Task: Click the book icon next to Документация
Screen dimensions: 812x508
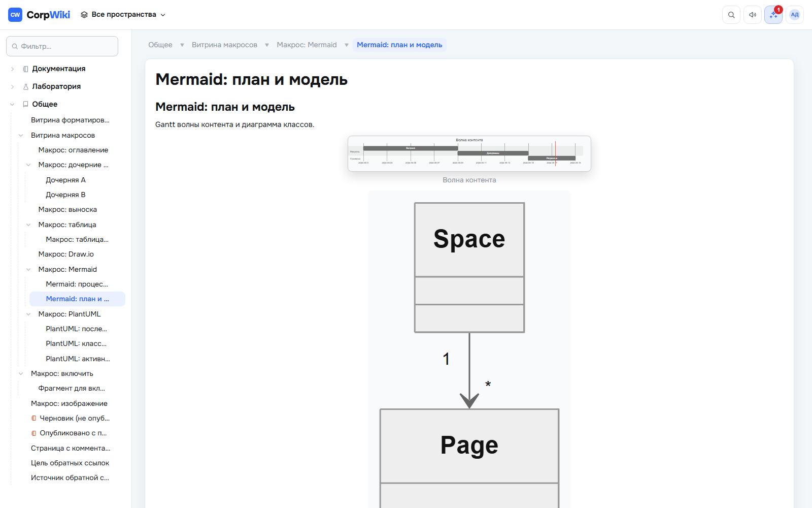Action: pyautogui.click(x=25, y=69)
